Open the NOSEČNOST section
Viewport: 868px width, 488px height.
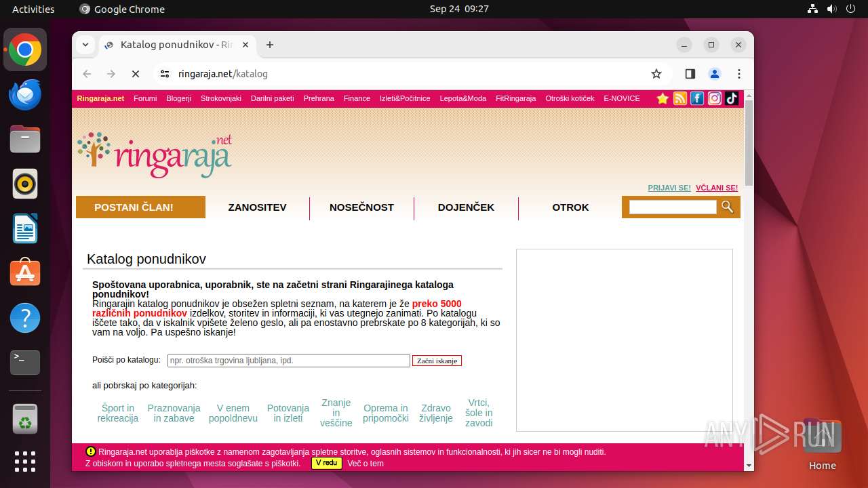(x=361, y=207)
